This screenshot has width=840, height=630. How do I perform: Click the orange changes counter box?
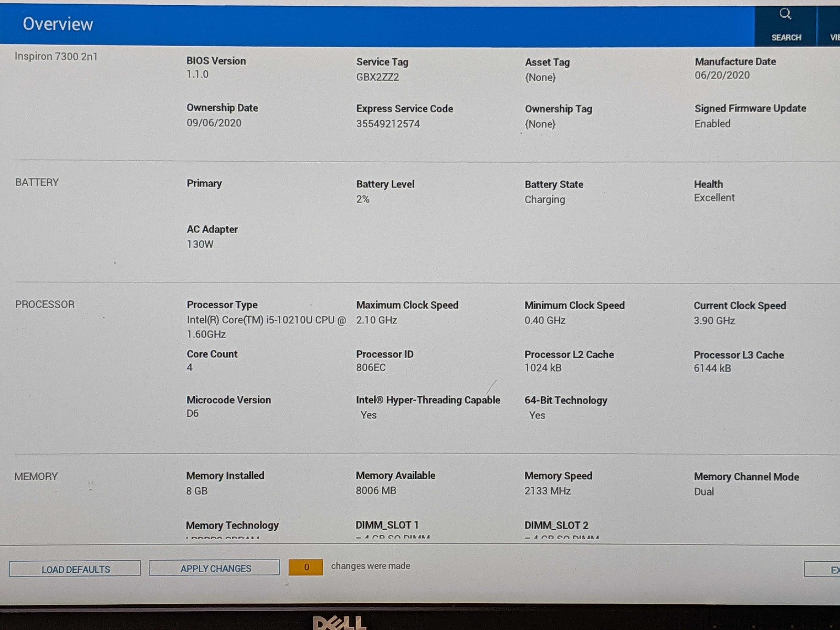pyautogui.click(x=306, y=567)
